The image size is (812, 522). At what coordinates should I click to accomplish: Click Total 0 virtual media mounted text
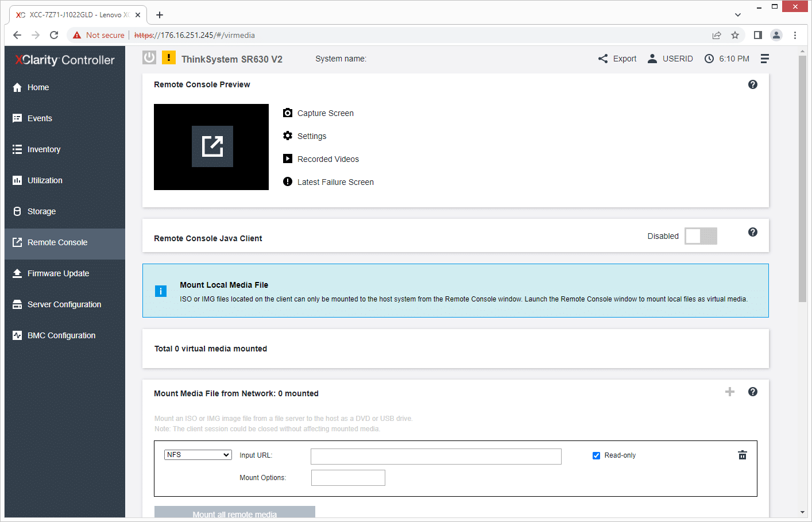click(211, 349)
